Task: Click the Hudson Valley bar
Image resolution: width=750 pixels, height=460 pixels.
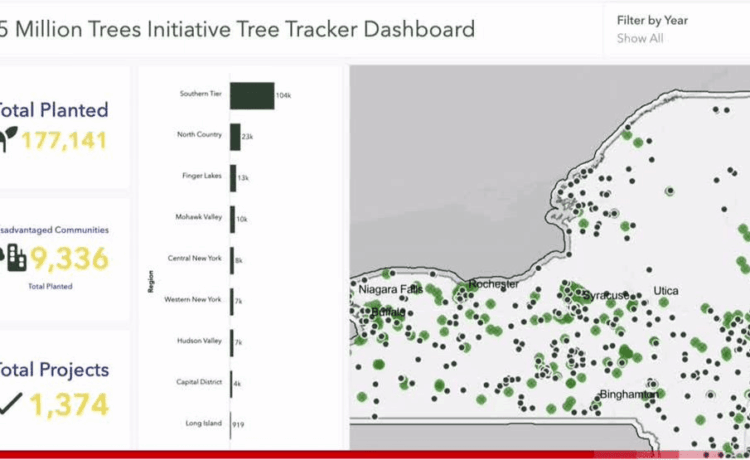Action: (232, 342)
